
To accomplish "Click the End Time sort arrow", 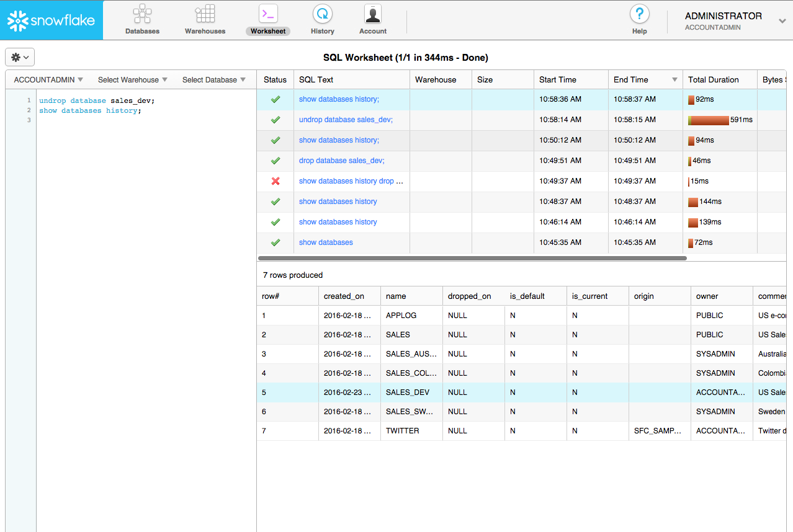I will pyautogui.click(x=674, y=80).
